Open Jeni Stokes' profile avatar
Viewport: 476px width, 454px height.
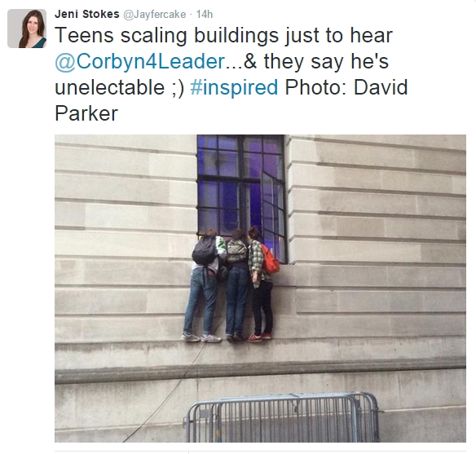(27, 29)
